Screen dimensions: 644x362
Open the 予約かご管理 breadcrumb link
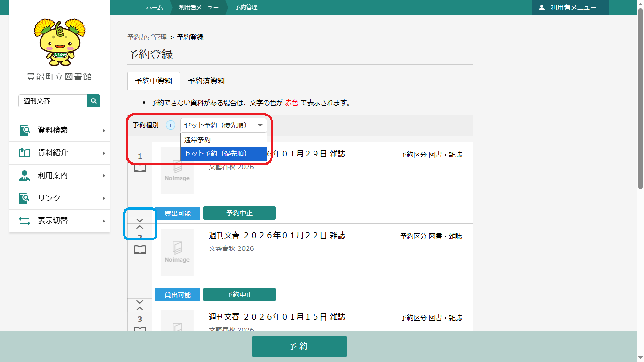coord(147,37)
